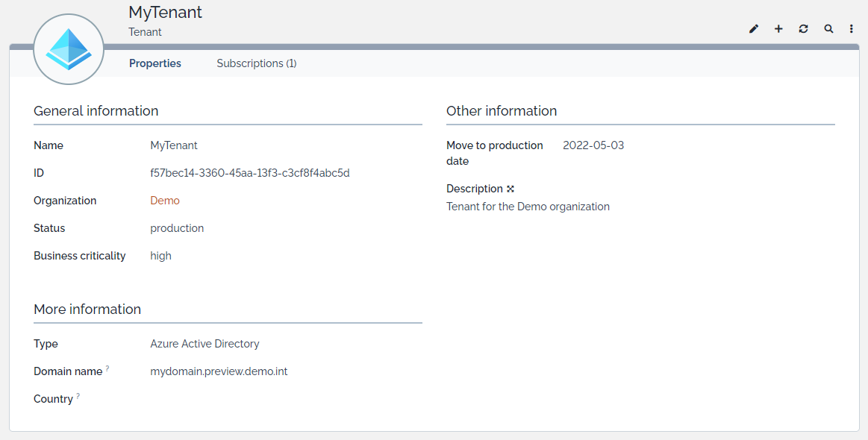
Task: Click the move to production date 2022-05-03
Action: point(593,145)
